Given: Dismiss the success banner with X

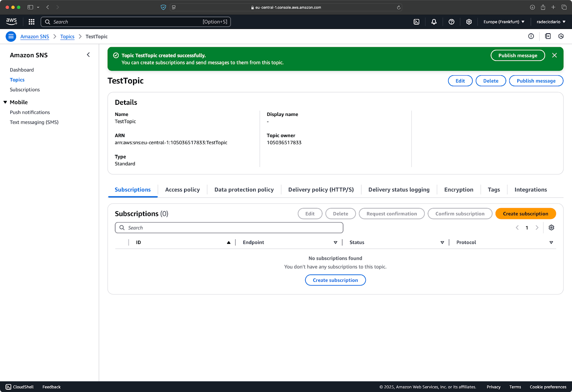Looking at the screenshot, I should tap(554, 55).
